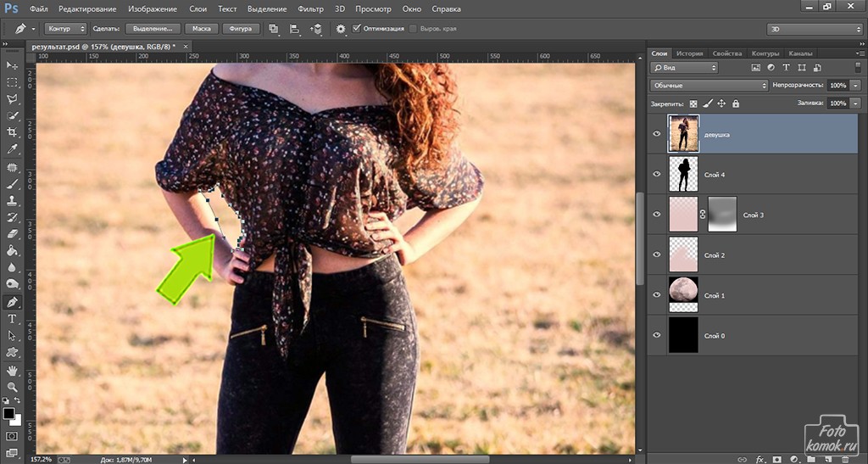Open the Непрозрачность opacity dropdown arrow
Viewport: 868px width, 464px height.
point(856,86)
